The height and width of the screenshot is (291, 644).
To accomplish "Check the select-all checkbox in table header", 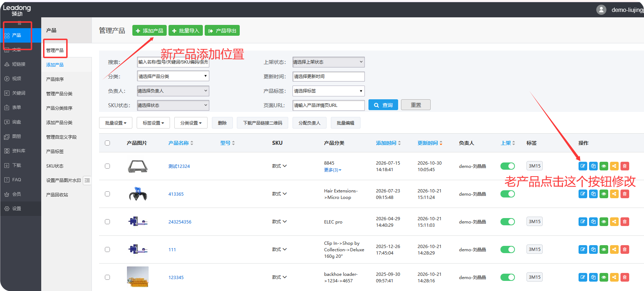I will click(107, 143).
